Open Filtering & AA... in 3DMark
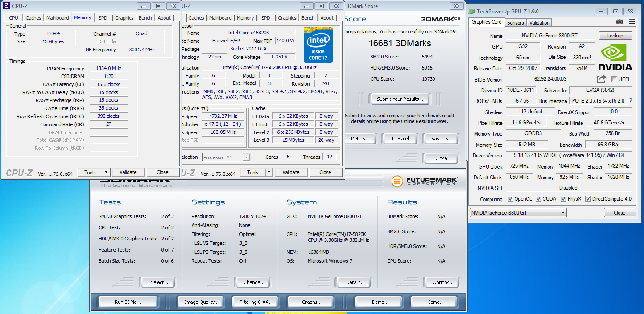Screen dimensions: 644x314 tap(256, 302)
